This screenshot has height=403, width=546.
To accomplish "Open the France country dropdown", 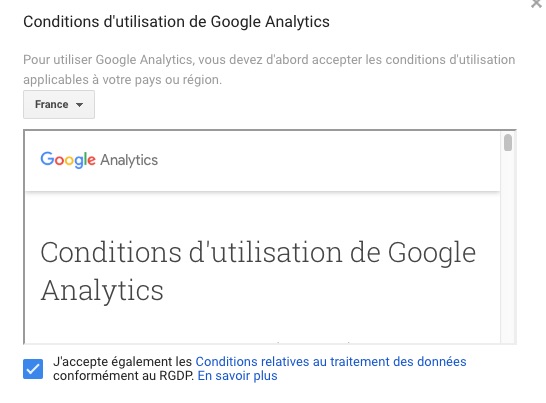I will (59, 104).
